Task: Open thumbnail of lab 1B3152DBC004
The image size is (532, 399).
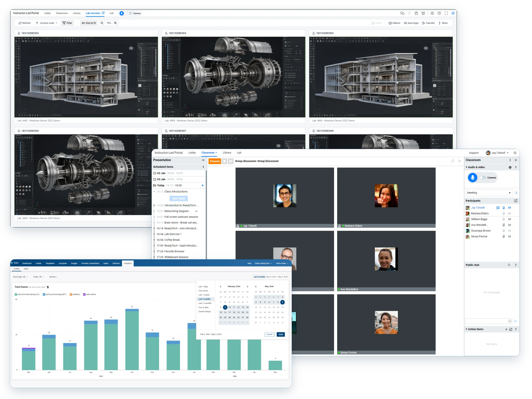Action: (x=233, y=77)
